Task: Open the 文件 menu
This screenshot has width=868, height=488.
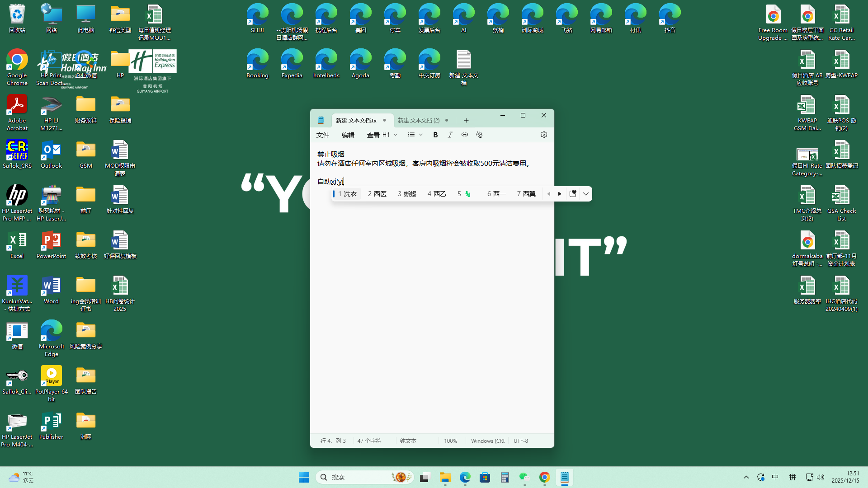Action: click(323, 135)
